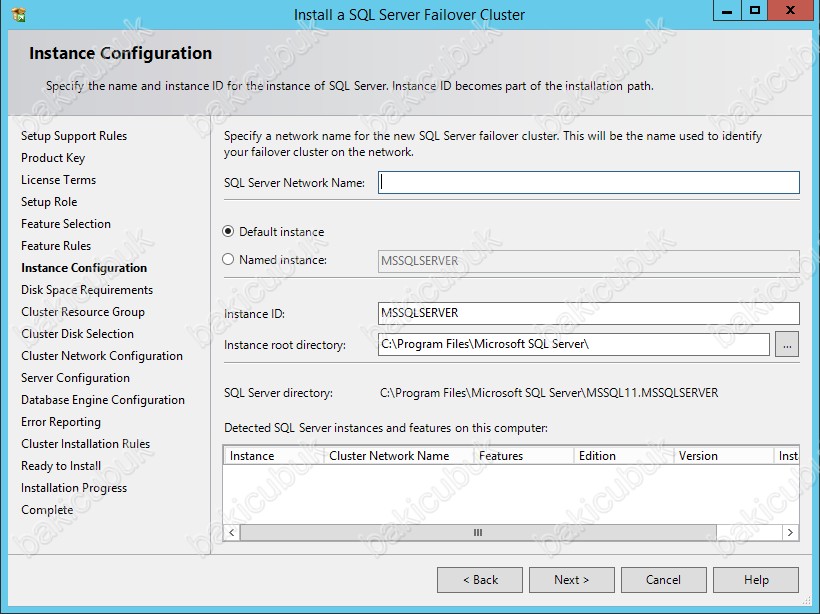The height and width of the screenshot is (614, 820).
Task: Browse for instance root directory with ellipsis button
Action: (787, 344)
